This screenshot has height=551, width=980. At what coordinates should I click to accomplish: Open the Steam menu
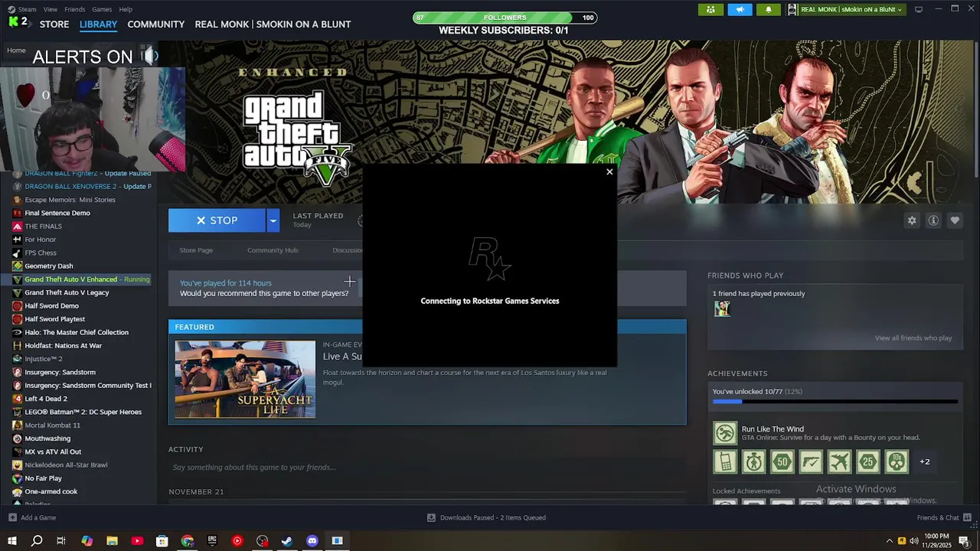pos(27,9)
